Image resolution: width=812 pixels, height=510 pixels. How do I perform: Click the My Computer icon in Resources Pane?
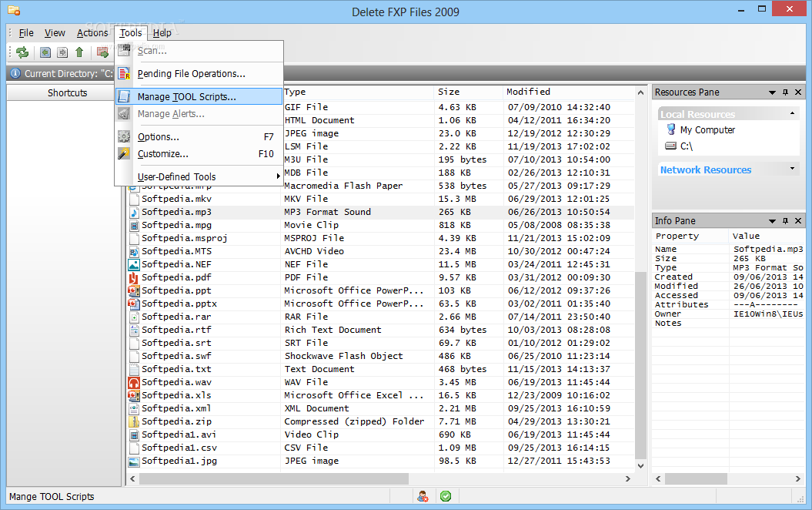pyautogui.click(x=671, y=129)
